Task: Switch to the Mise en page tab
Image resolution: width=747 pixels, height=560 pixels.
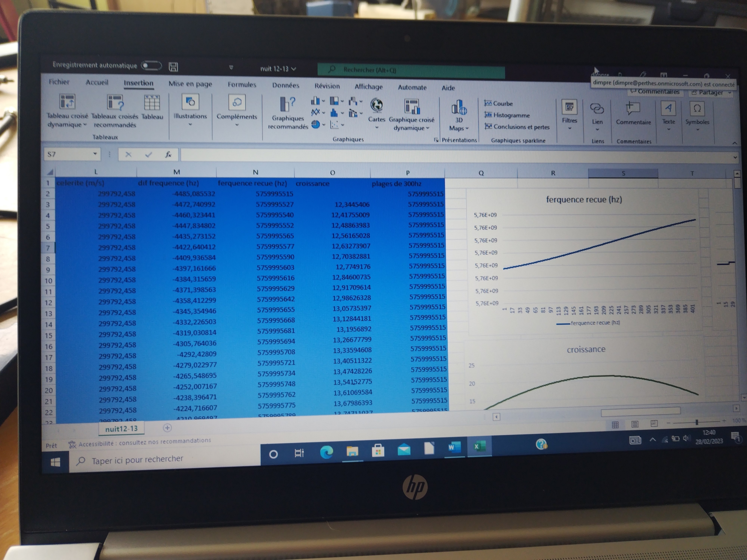Action: [x=190, y=84]
